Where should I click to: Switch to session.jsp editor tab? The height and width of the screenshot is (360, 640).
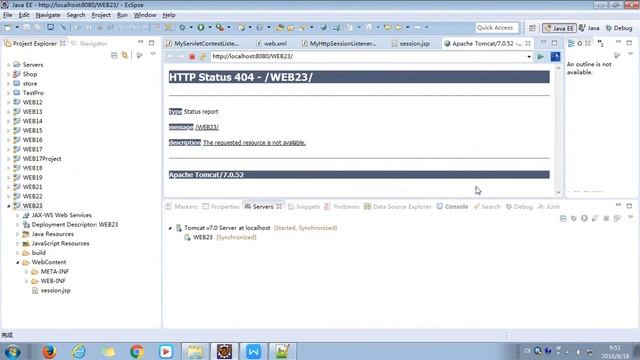point(410,43)
